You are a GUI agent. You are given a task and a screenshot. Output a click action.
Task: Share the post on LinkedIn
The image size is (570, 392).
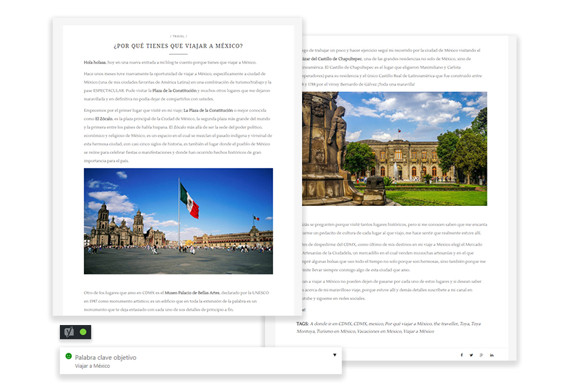pos(492,355)
